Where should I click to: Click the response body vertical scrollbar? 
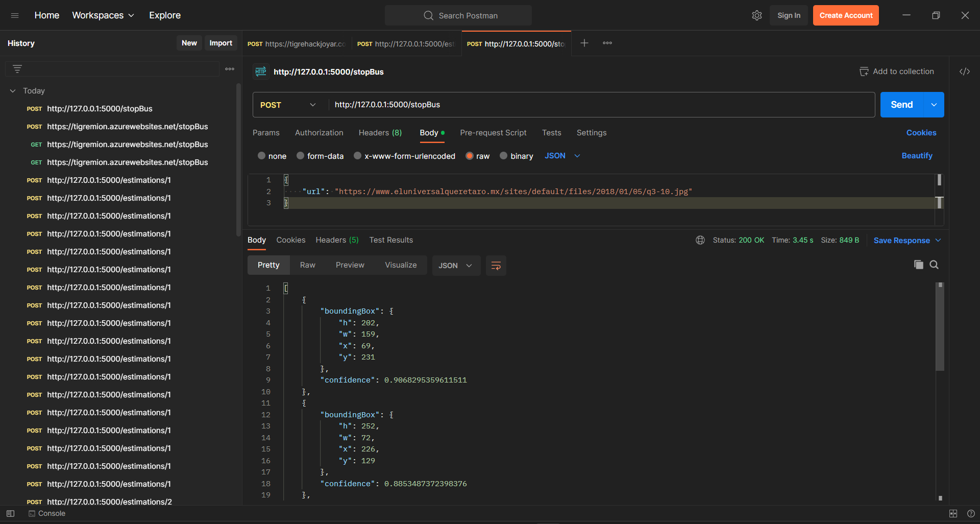pos(940,327)
